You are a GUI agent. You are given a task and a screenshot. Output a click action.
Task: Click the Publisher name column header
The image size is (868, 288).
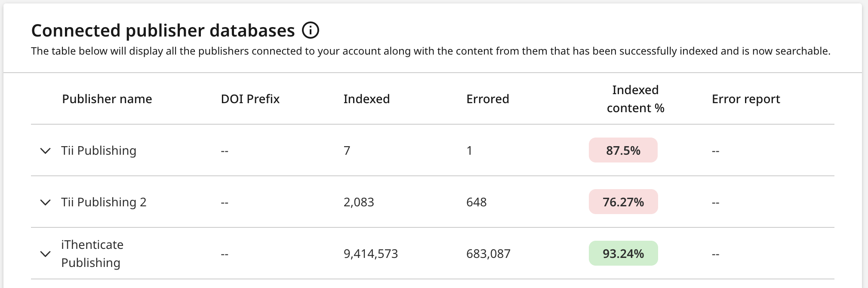pos(107,99)
